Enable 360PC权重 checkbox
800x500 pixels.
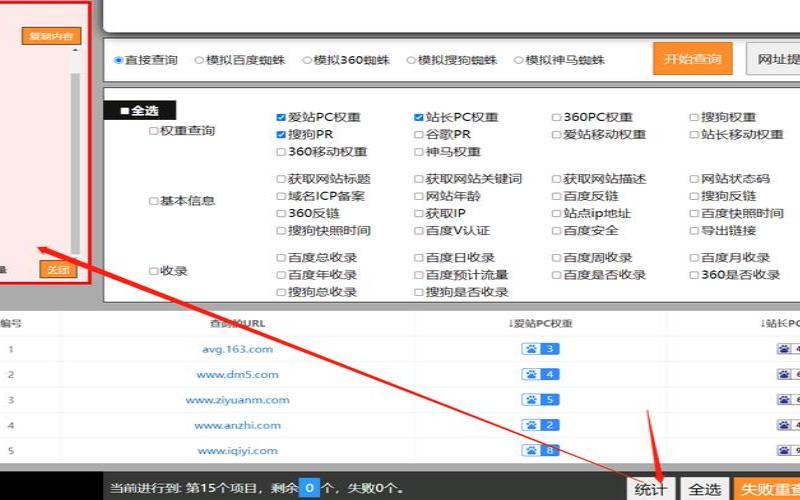click(557, 117)
